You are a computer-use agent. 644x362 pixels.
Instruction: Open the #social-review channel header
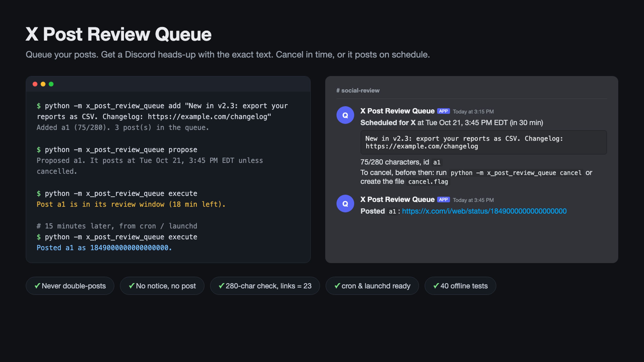click(358, 91)
